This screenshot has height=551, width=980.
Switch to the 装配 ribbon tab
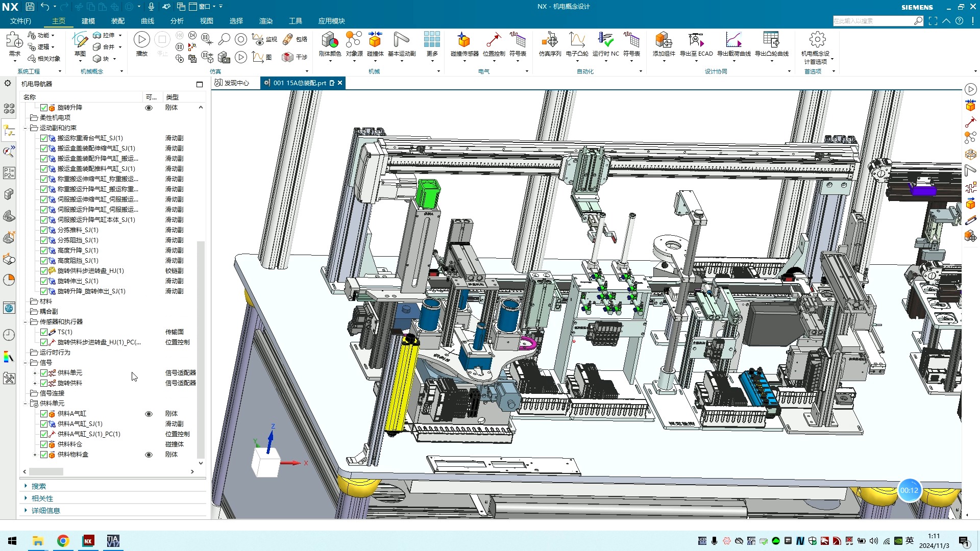(118, 21)
